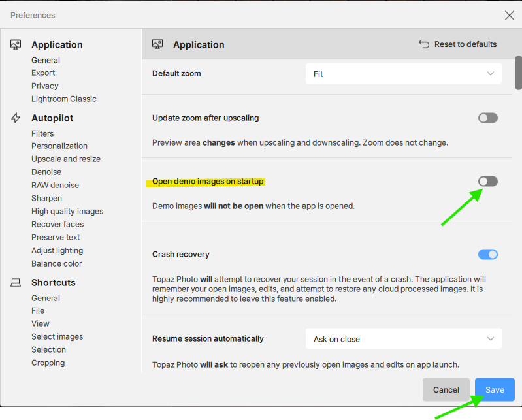Open Cropping shortcuts section

[48, 363]
